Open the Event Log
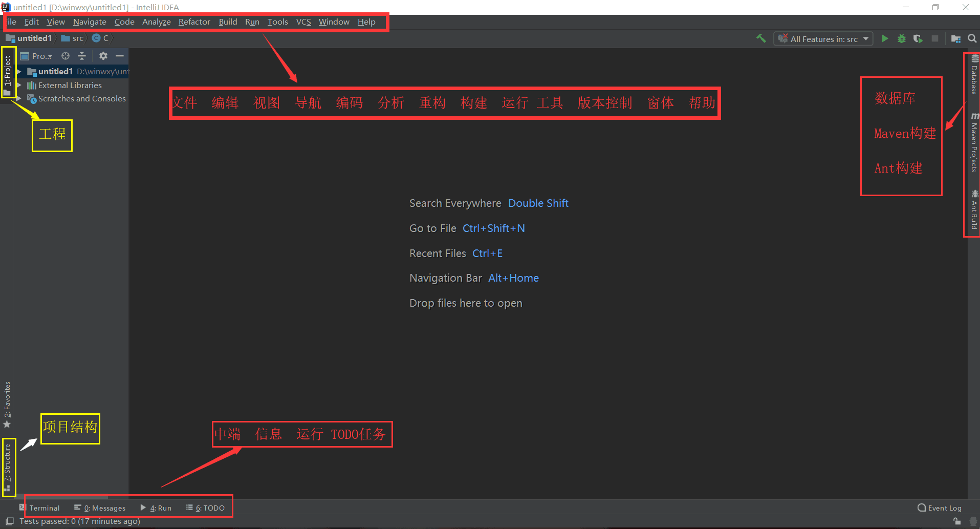 pyautogui.click(x=940, y=508)
